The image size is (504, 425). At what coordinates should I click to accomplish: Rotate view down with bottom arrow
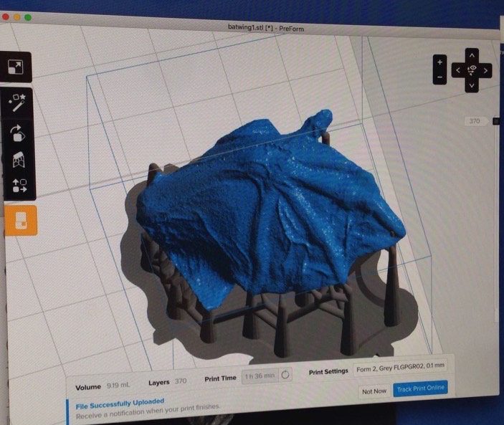(x=471, y=85)
